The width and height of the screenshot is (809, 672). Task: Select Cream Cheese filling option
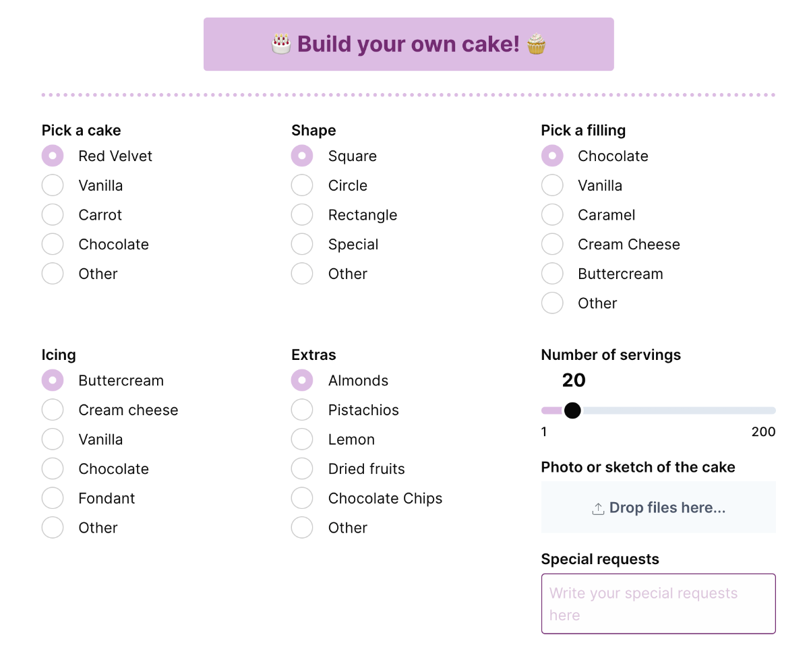point(552,244)
